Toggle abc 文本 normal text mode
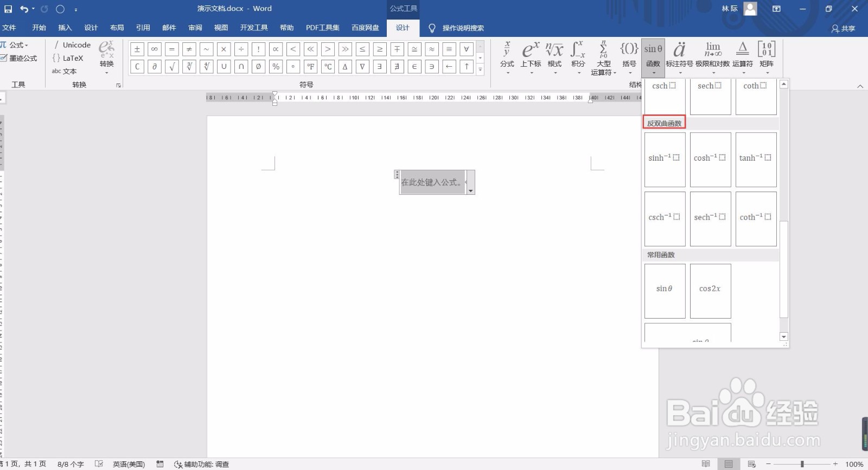Viewport: 868px width, 470px height. [x=64, y=71]
